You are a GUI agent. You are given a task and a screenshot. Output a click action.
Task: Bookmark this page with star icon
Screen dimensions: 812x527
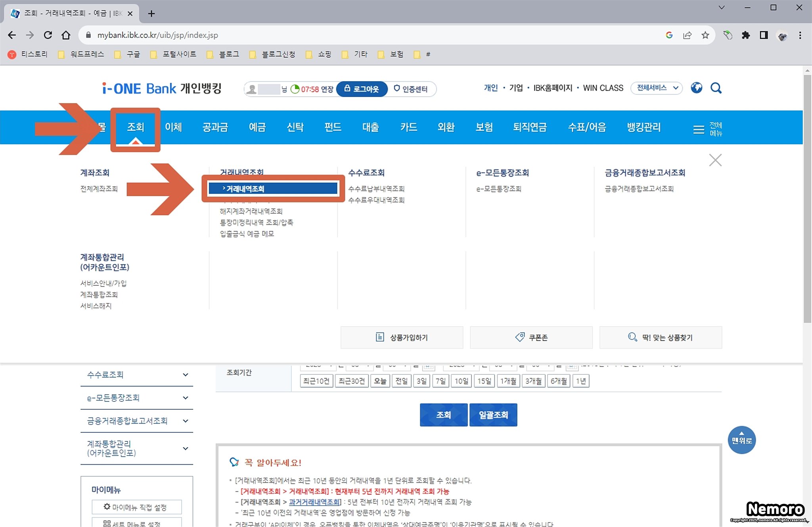click(x=705, y=35)
